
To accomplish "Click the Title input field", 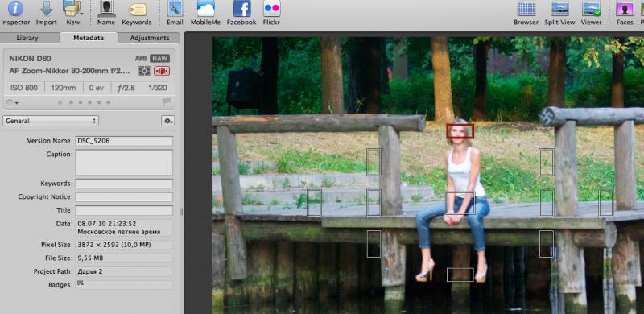I will coord(124,210).
